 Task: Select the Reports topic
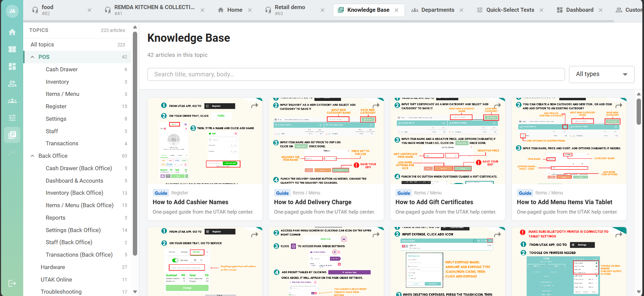click(x=77, y=218)
